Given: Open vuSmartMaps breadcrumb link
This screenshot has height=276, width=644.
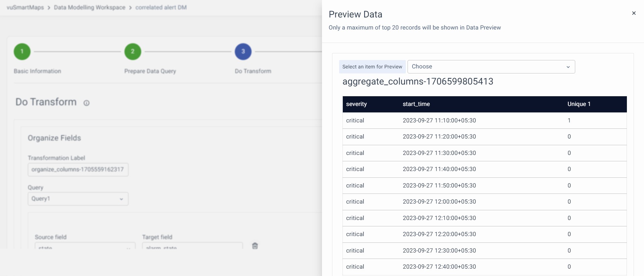Looking at the screenshot, I should click(25, 7).
